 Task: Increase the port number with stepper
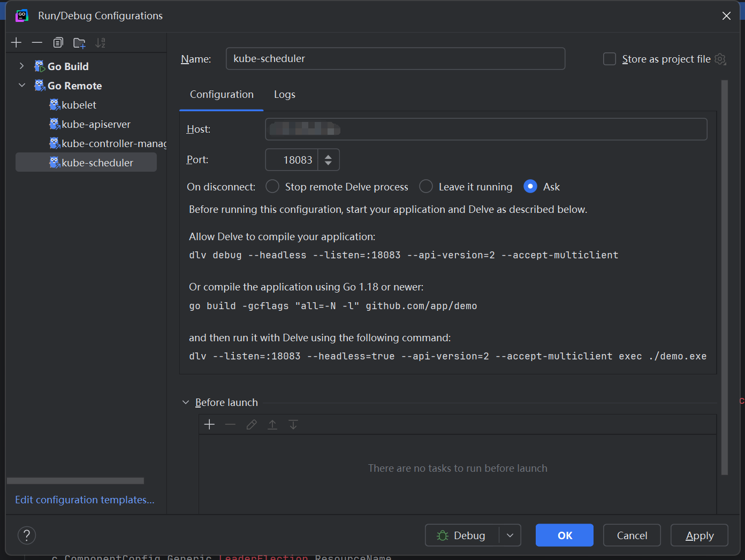pos(329,156)
